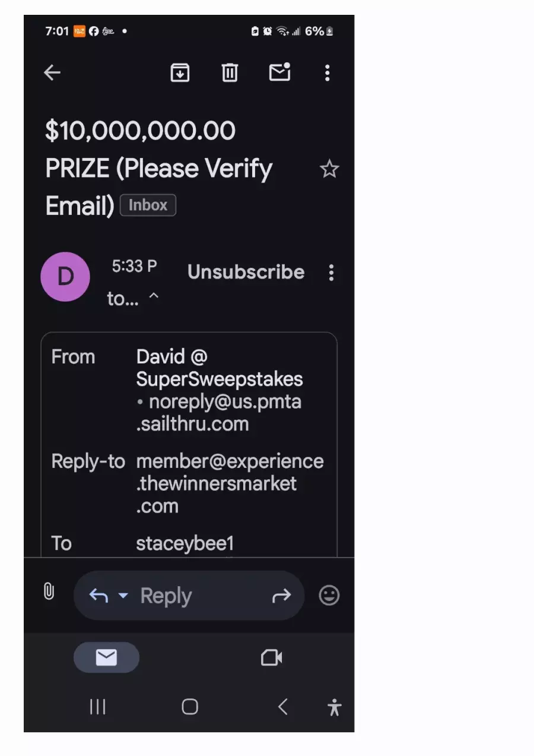Tap the Inbox label chip
Viewport: 534px width, 756px height.
click(x=148, y=205)
